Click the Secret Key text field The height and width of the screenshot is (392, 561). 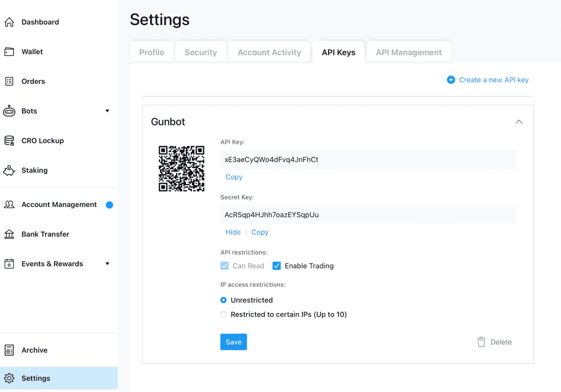click(x=369, y=215)
